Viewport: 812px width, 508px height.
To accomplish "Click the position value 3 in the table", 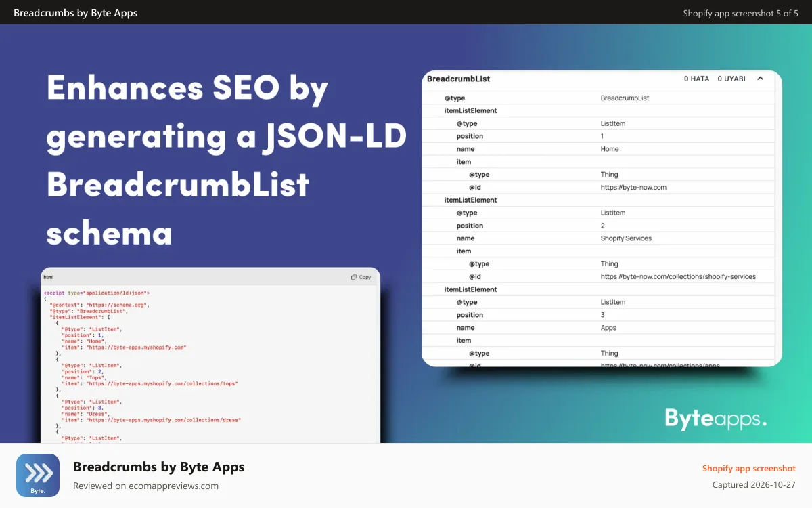I will pyautogui.click(x=602, y=315).
